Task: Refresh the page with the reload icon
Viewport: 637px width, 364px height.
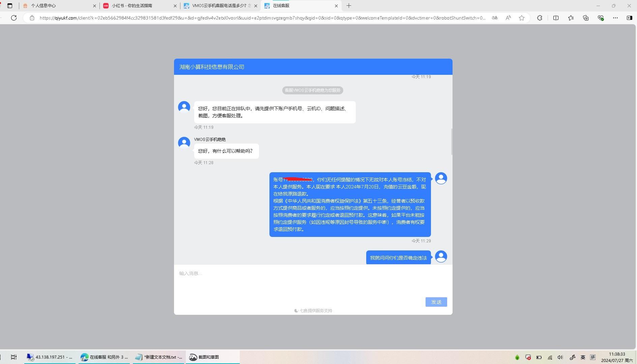Action: (x=14, y=18)
